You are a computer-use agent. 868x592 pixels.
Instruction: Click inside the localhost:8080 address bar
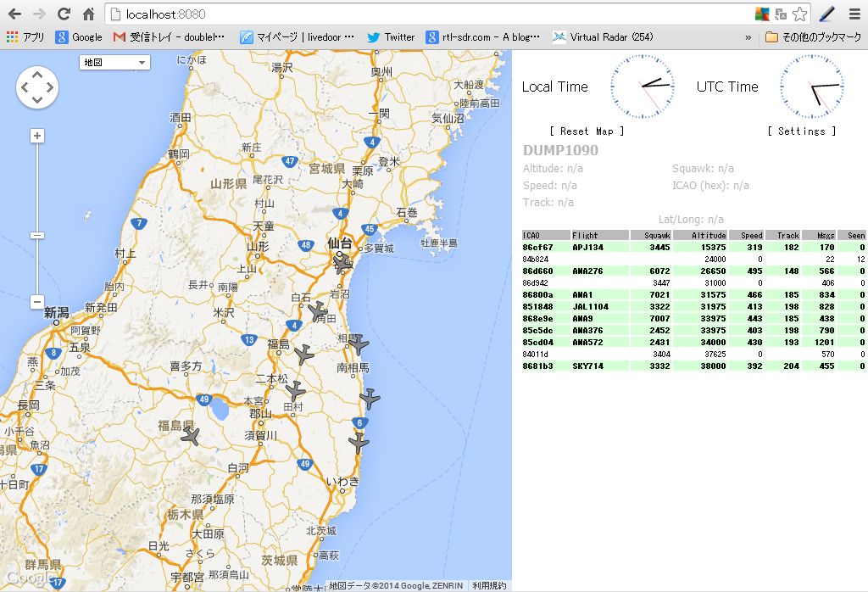[431, 14]
